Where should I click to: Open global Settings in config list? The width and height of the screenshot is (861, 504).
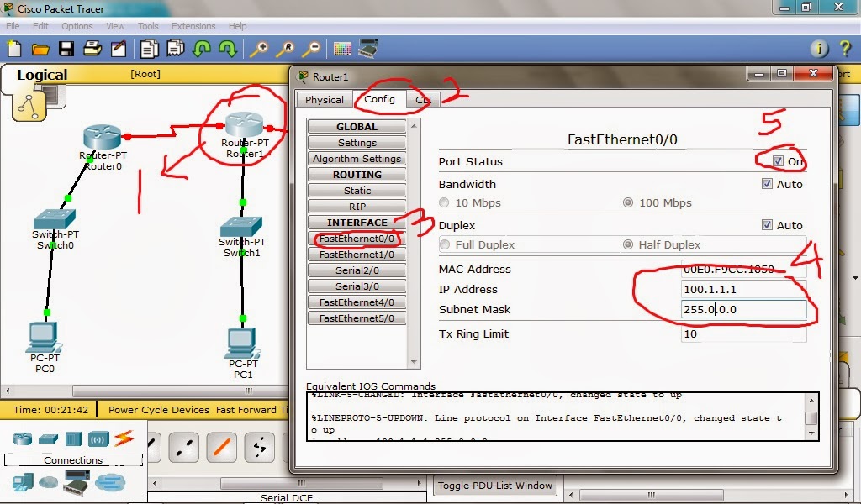coord(357,143)
